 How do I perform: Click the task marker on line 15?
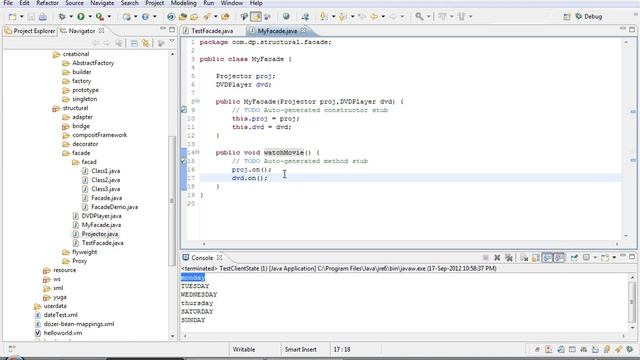184,161
